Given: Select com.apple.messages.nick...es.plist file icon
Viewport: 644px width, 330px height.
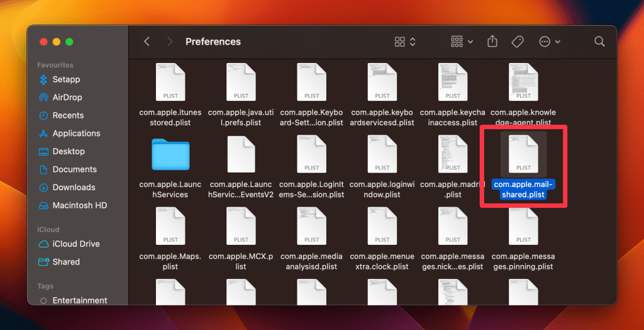Looking at the screenshot, I should 453,226.
